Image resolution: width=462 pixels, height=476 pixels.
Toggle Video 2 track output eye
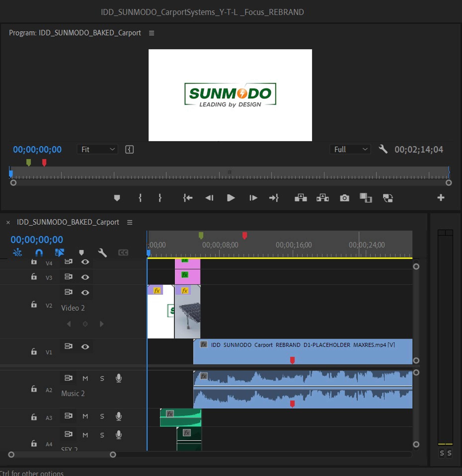click(x=85, y=292)
